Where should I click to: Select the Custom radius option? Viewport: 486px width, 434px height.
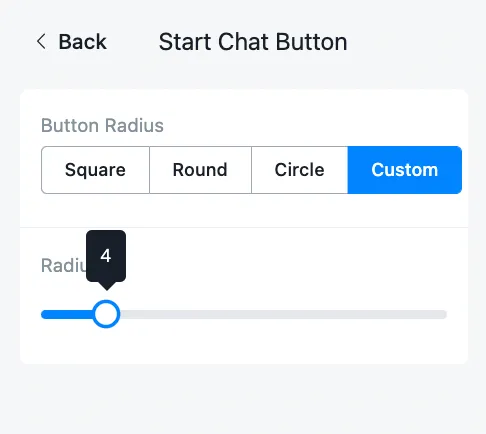point(405,170)
